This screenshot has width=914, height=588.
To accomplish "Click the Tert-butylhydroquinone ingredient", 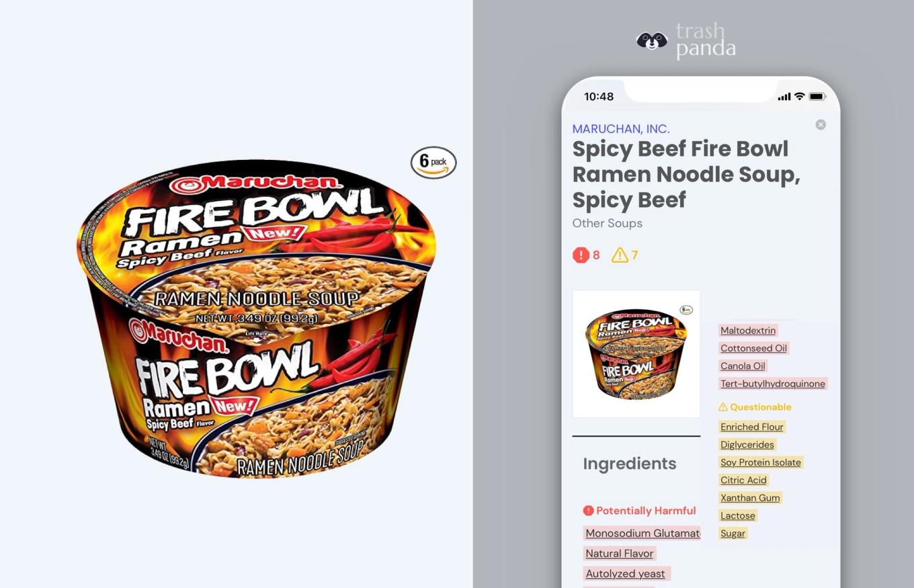I will click(x=773, y=384).
